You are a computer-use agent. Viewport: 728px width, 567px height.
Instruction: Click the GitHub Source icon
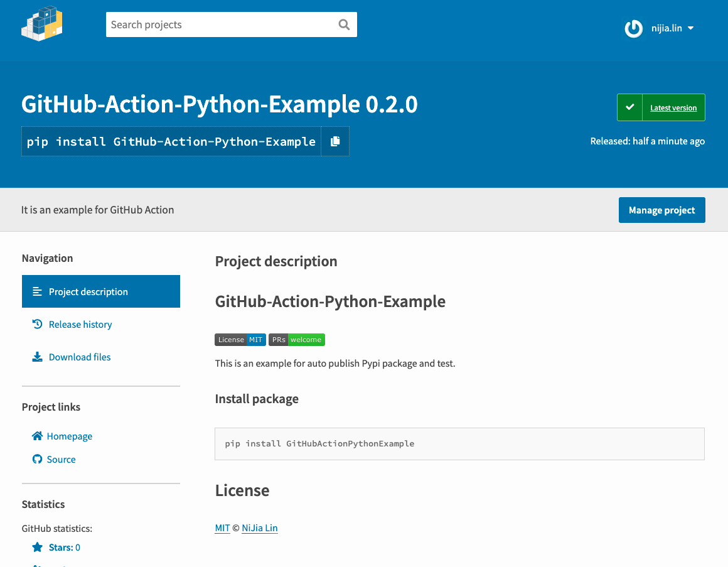coord(37,459)
